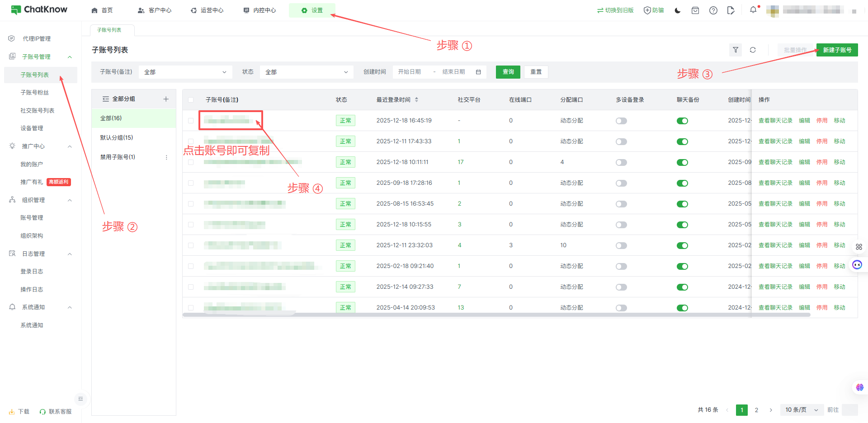Open the 客户中心 top menu

[x=155, y=10]
